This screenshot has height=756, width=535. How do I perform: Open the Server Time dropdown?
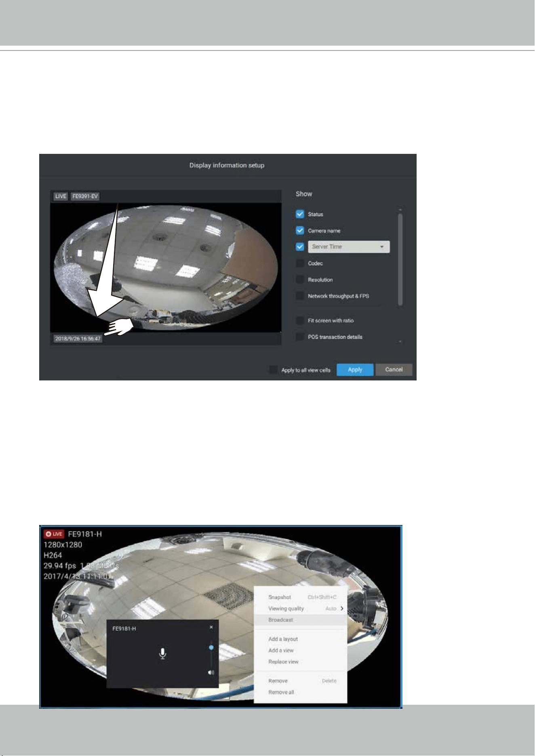coord(349,247)
